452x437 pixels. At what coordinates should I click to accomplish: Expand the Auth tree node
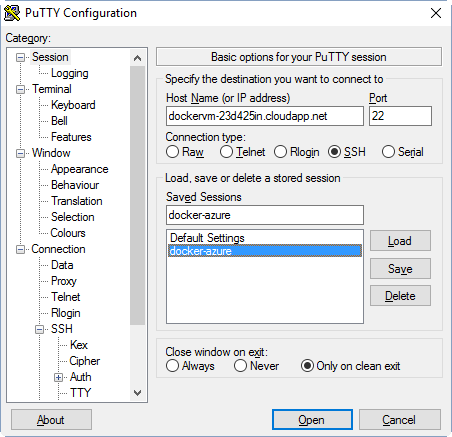(x=58, y=377)
